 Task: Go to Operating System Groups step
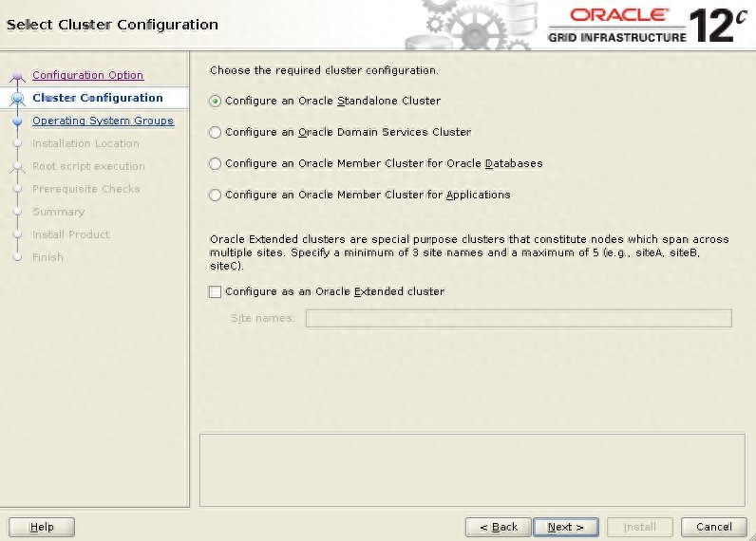(103, 121)
